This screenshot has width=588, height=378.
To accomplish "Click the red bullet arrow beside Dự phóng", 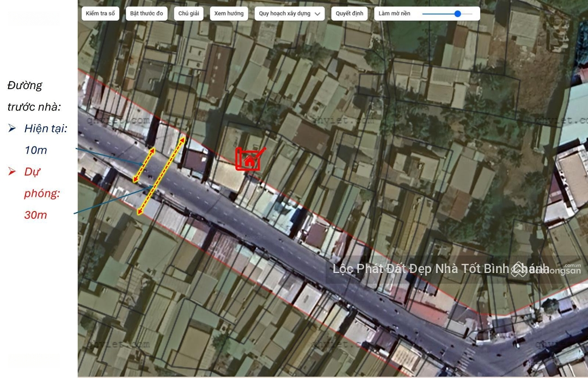I will click(12, 172).
